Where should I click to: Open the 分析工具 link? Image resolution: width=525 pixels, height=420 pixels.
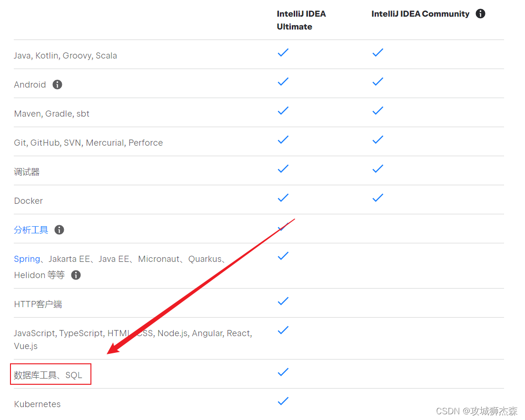coord(31,230)
